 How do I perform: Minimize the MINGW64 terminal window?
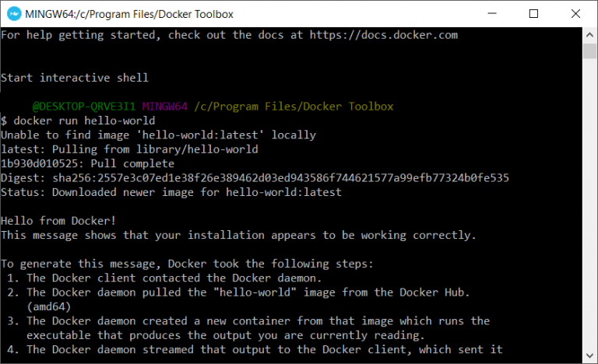pos(492,14)
